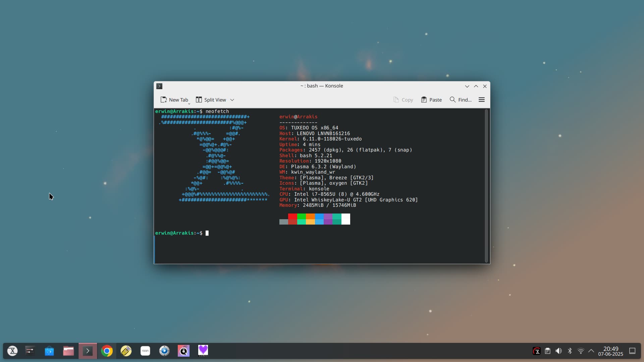The height and width of the screenshot is (362, 644).
Task: Click the Konsole vertical scrollbar
Action: click(486, 186)
